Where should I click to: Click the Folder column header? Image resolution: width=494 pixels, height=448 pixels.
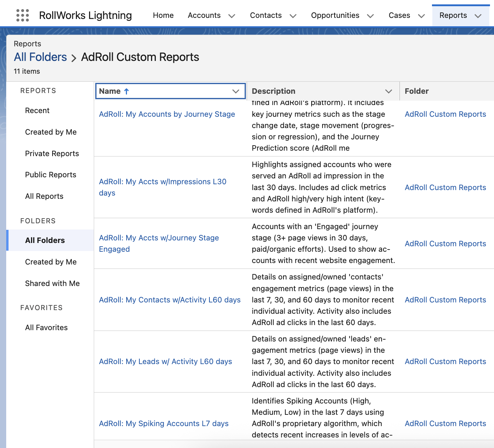coord(417,91)
